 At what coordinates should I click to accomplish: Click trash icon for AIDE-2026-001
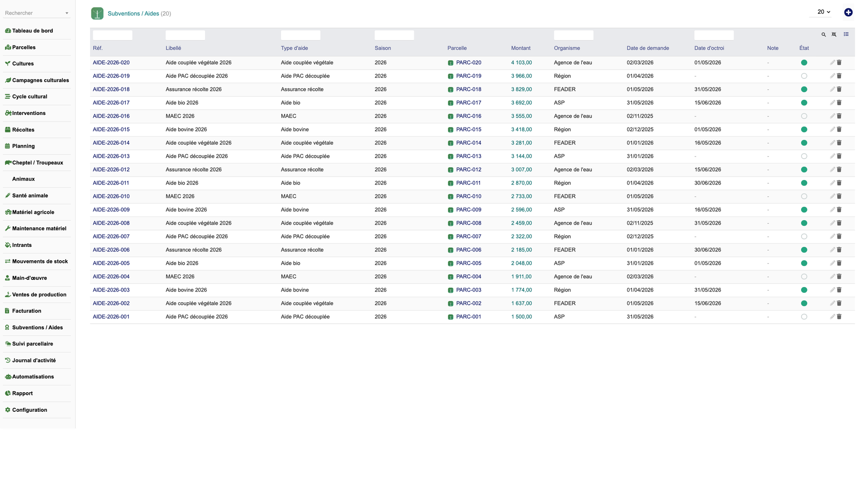[839, 317]
